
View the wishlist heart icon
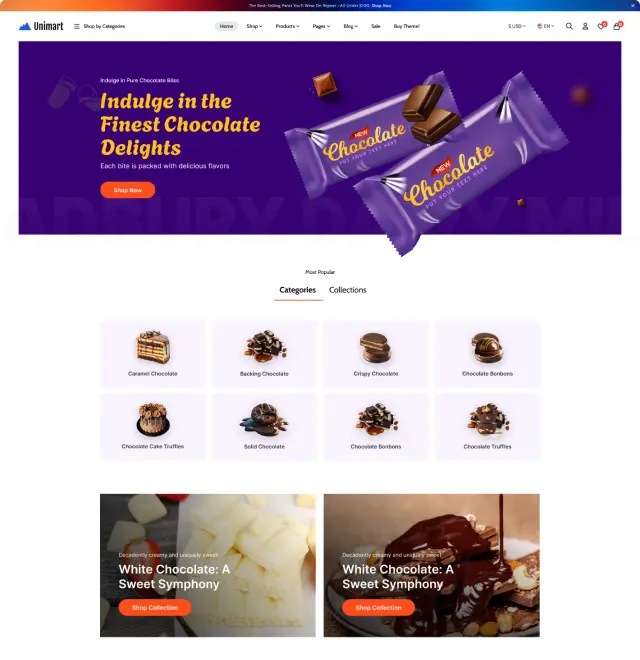(601, 26)
